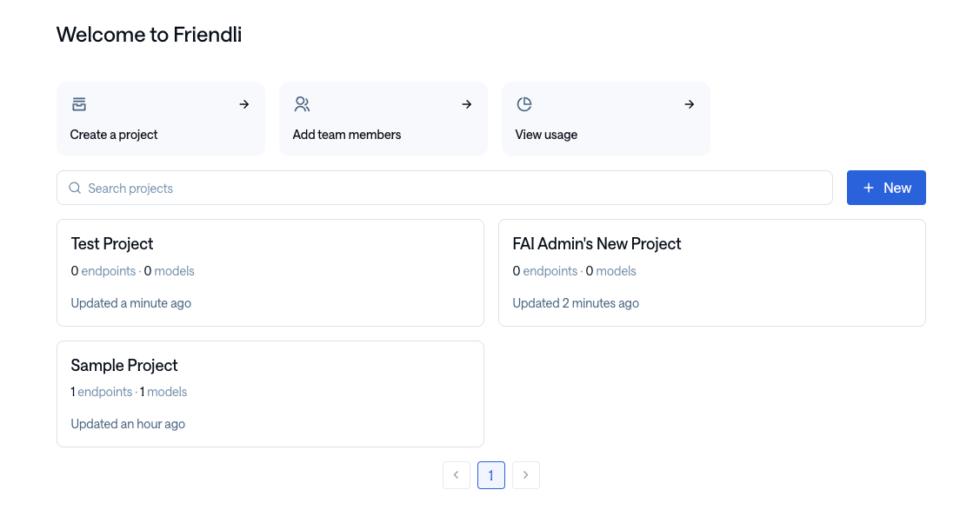Screen dimensions: 980x523
Task: Click the arrow on the Add team members card
Action: coord(466,103)
